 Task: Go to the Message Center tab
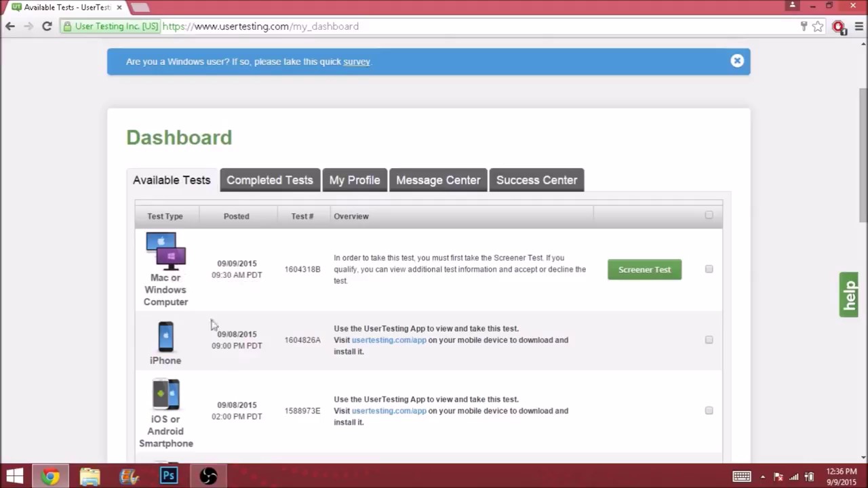pyautogui.click(x=438, y=180)
